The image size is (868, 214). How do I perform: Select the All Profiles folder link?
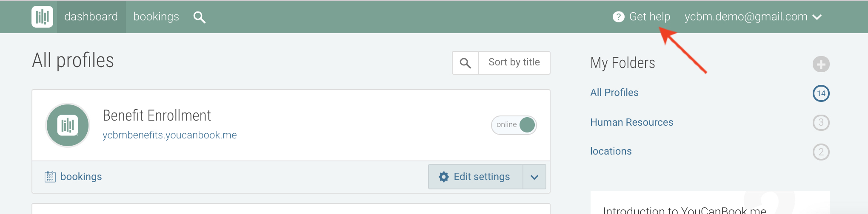(614, 93)
